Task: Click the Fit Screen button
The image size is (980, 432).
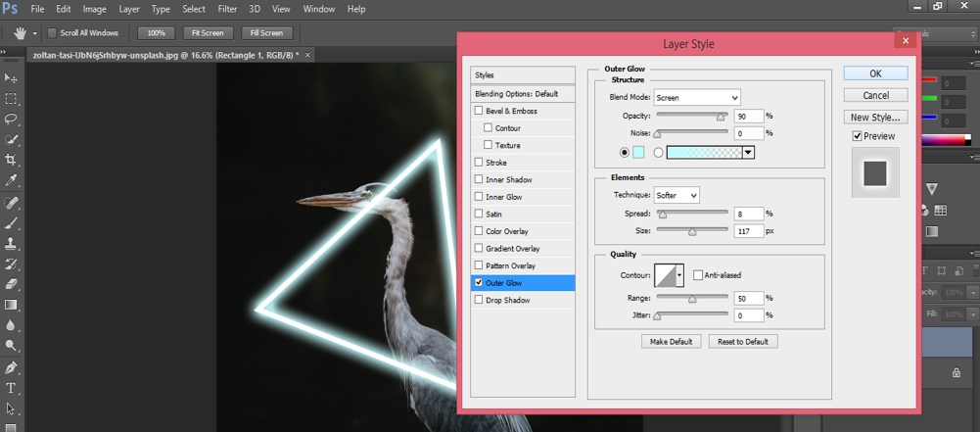Action: pyautogui.click(x=209, y=32)
